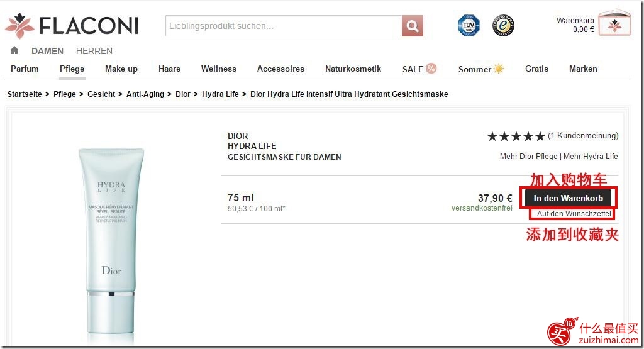
Task: Open Mehr Hydra Life link
Action: pos(591,156)
